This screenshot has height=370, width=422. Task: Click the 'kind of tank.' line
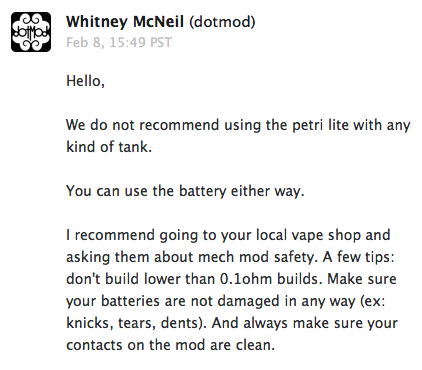(109, 147)
